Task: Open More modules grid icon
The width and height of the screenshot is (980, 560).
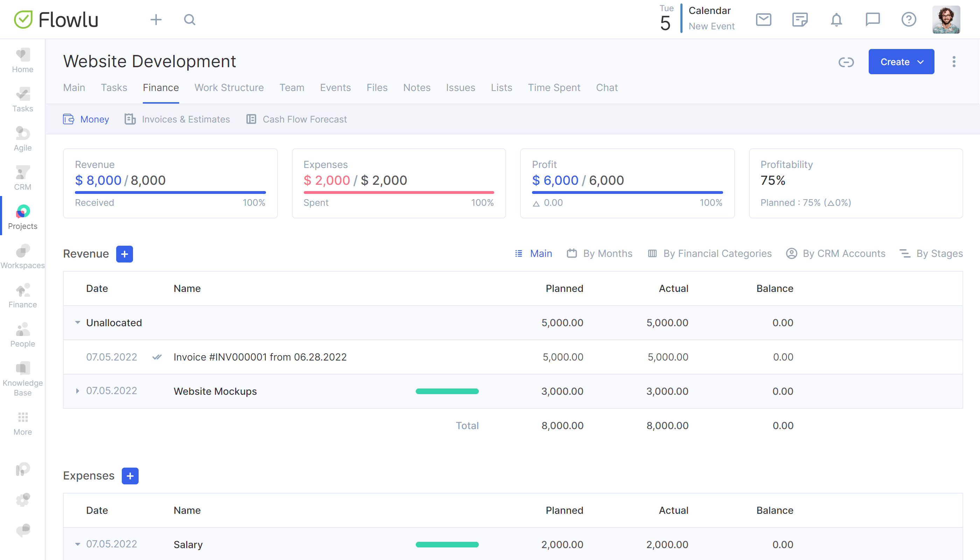Action: tap(23, 424)
